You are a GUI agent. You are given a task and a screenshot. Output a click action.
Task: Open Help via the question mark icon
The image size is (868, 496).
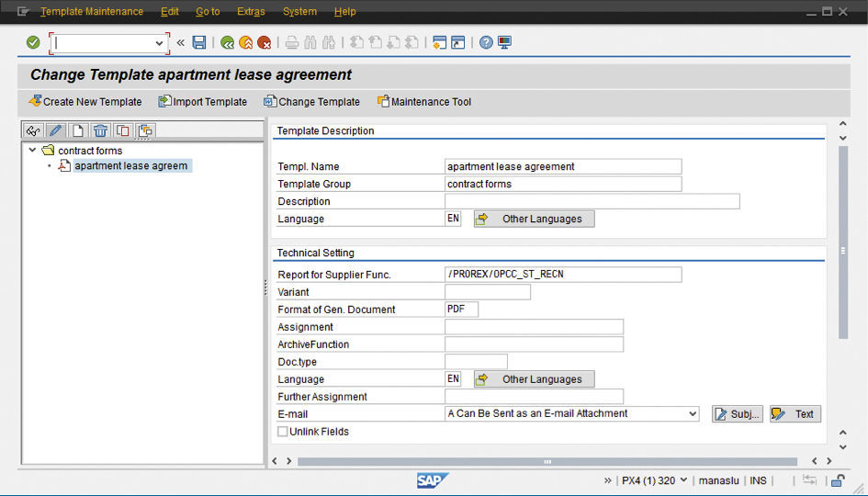(x=486, y=43)
